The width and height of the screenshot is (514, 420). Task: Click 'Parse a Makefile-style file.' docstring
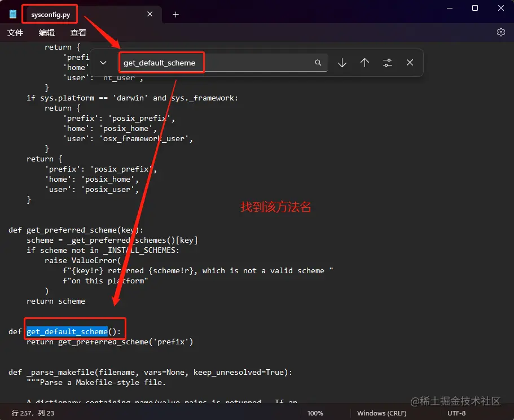pos(96,383)
